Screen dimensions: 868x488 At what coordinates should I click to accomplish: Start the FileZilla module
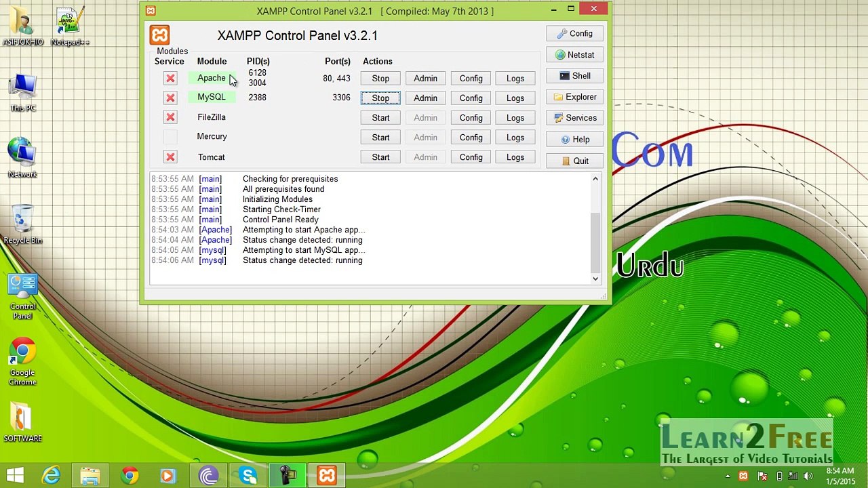(380, 118)
